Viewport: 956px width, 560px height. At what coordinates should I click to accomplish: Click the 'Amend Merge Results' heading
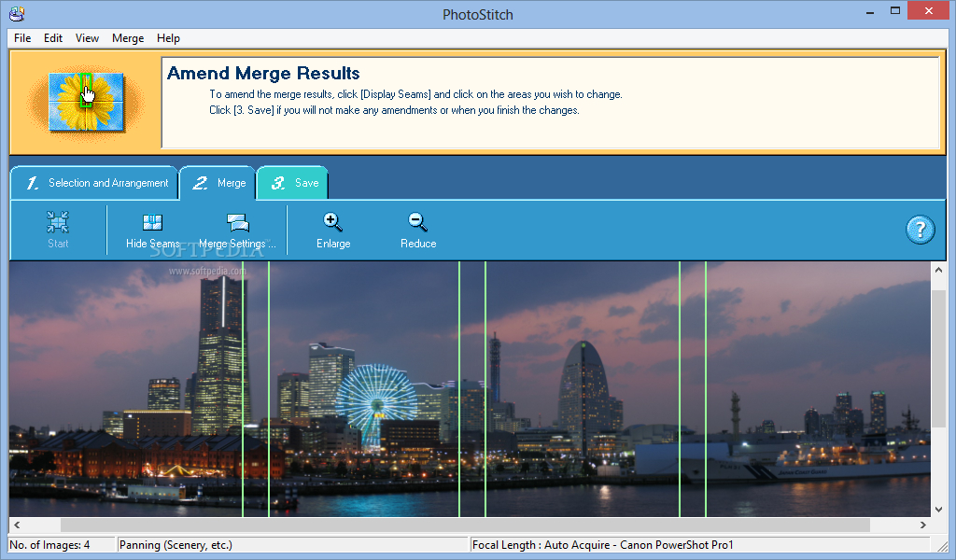pyautogui.click(x=263, y=73)
